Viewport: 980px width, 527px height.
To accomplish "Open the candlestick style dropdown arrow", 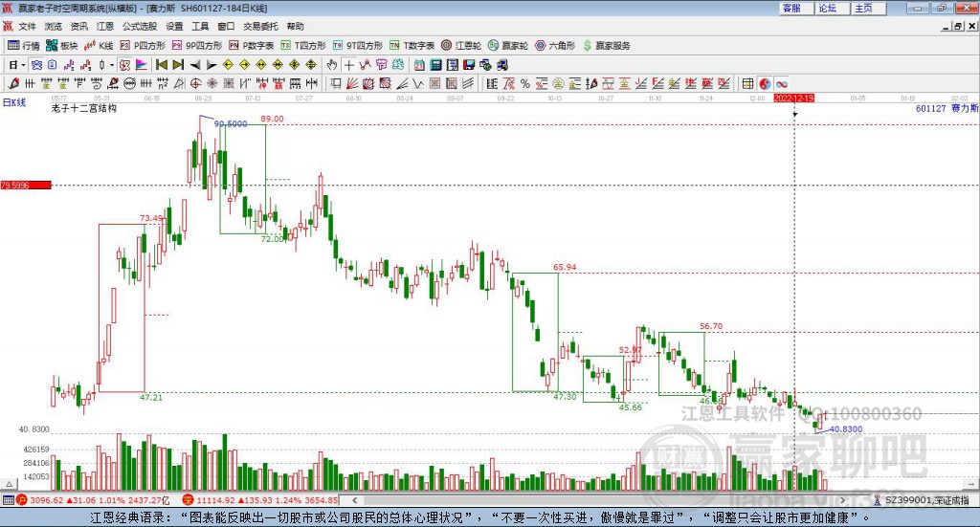I will coord(112,65).
